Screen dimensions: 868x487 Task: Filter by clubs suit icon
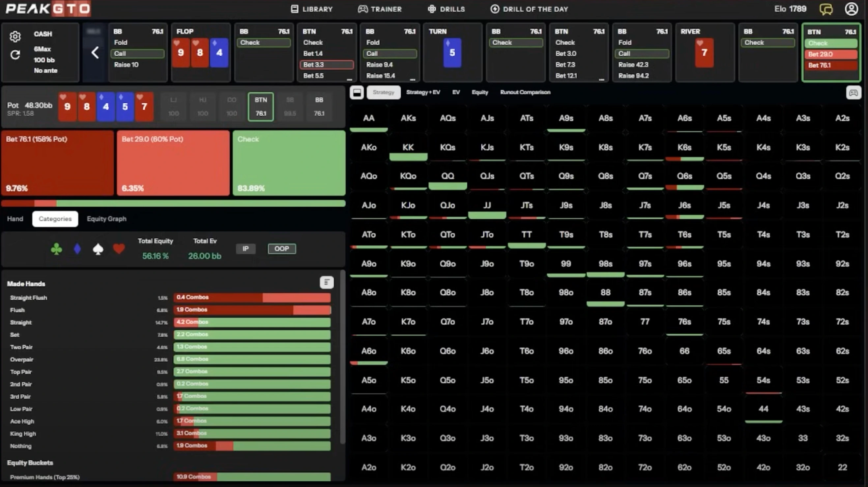coord(56,249)
